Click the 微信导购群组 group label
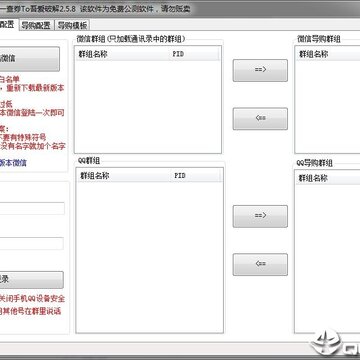 coord(319,39)
